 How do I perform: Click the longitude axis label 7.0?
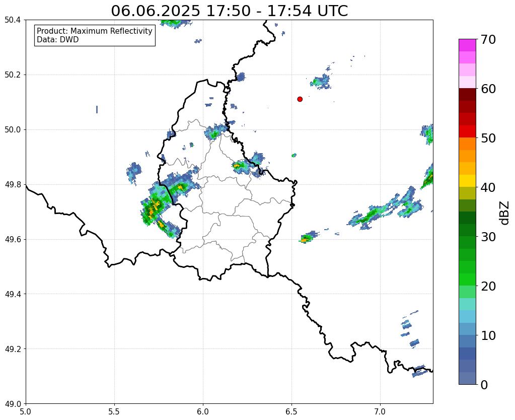(x=380, y=411)
